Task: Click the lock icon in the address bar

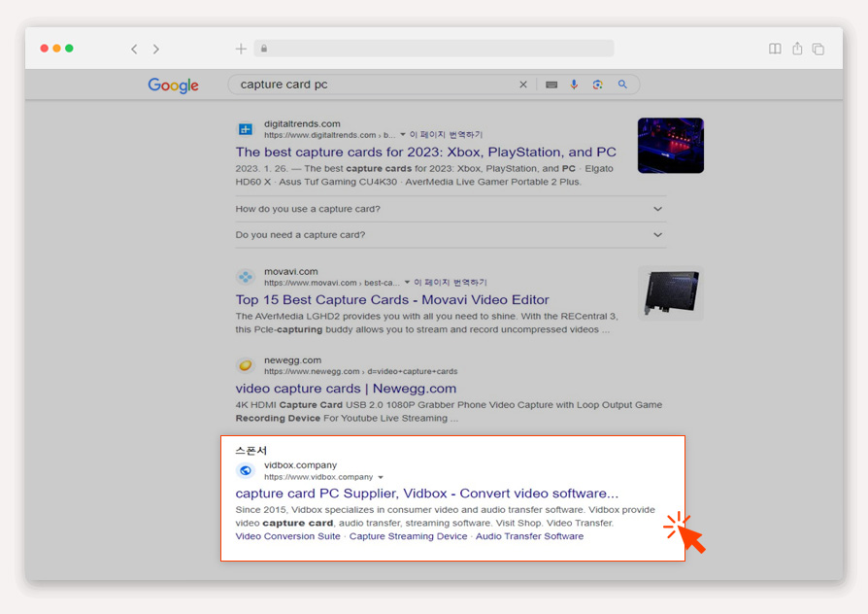Action: pyautogui.click(x=264, y=49)
